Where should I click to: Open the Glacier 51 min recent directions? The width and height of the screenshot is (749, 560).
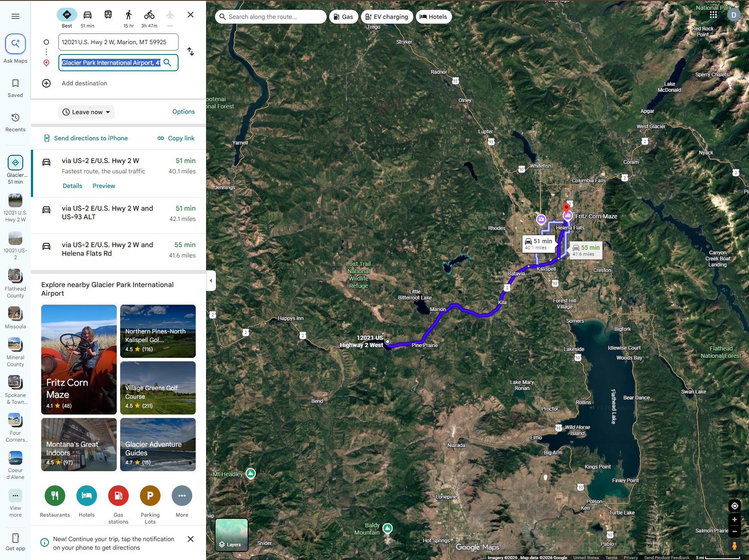click(15, 170)
